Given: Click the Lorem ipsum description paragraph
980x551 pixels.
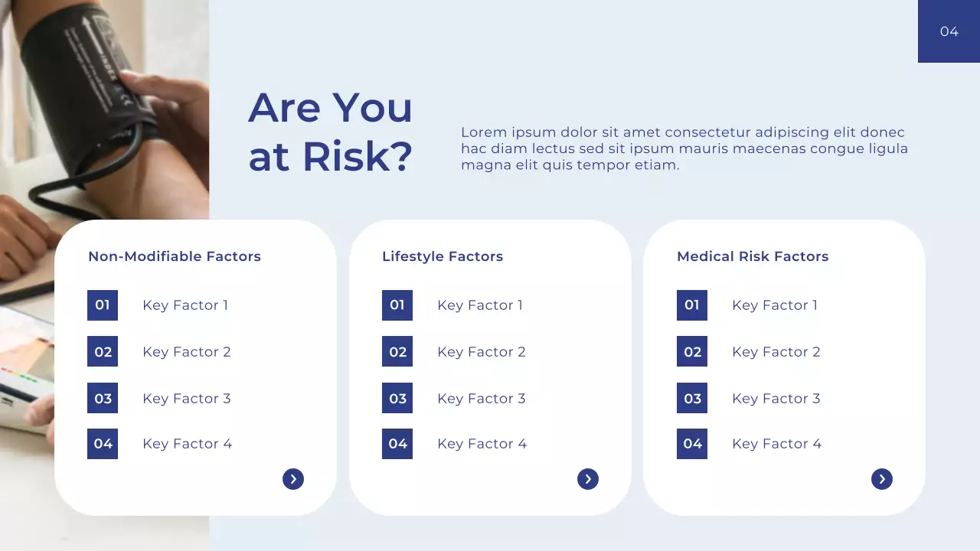Looking at the screenshot, I should tap(684, 148).
